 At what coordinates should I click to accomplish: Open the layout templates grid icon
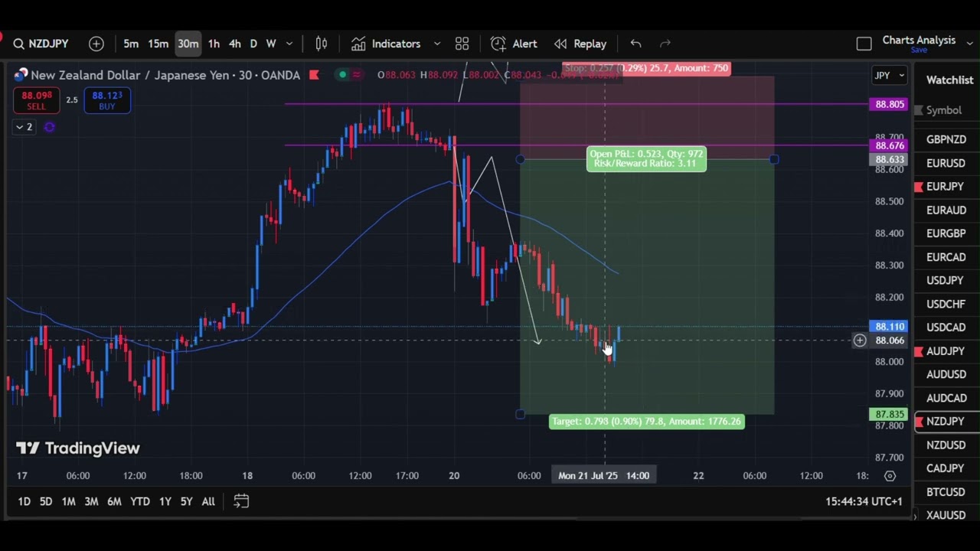[x=462, y=44]
